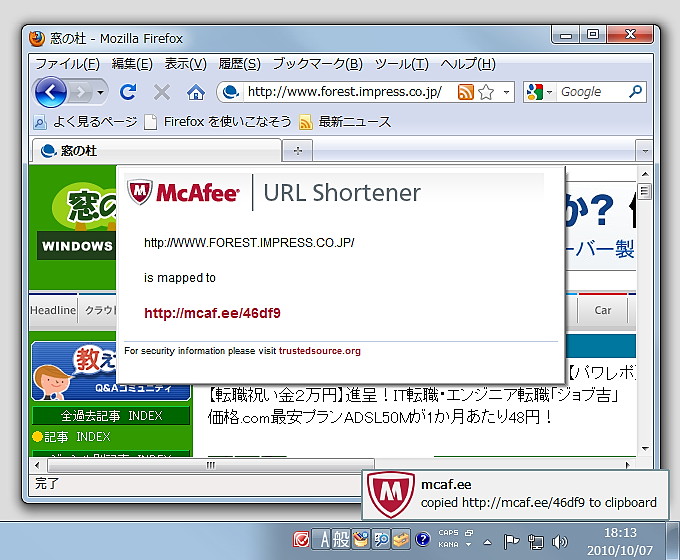Open the 表示(V) menu
The width and height of the screenshot is (680, 560).
coord(185,64)
